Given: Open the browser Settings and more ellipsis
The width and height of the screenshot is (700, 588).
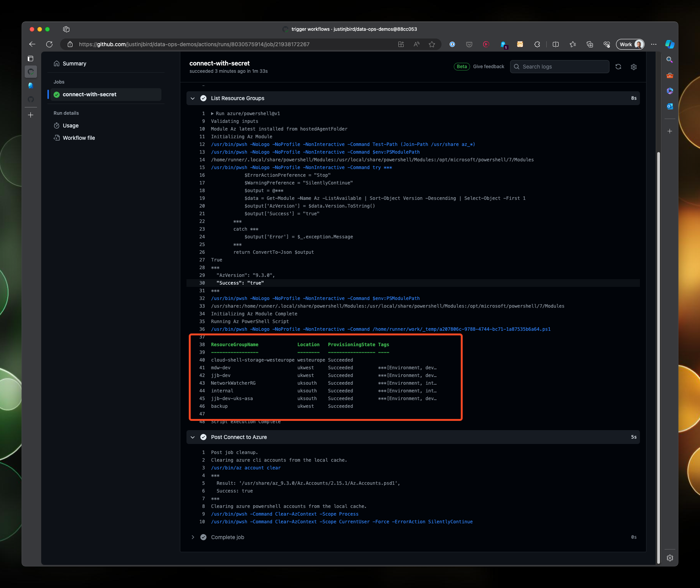Looking at the screenshot, I should click(x=654, y=44).
